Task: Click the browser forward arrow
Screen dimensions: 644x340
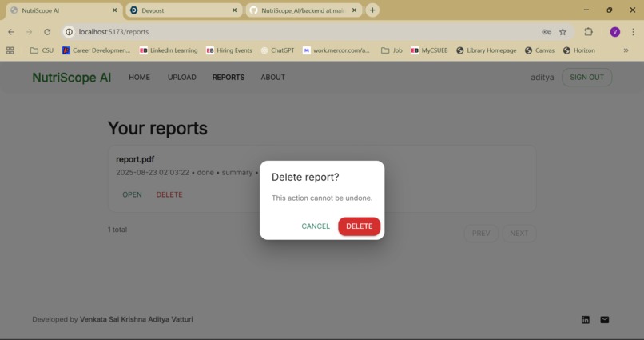Action: coord(29,32)
